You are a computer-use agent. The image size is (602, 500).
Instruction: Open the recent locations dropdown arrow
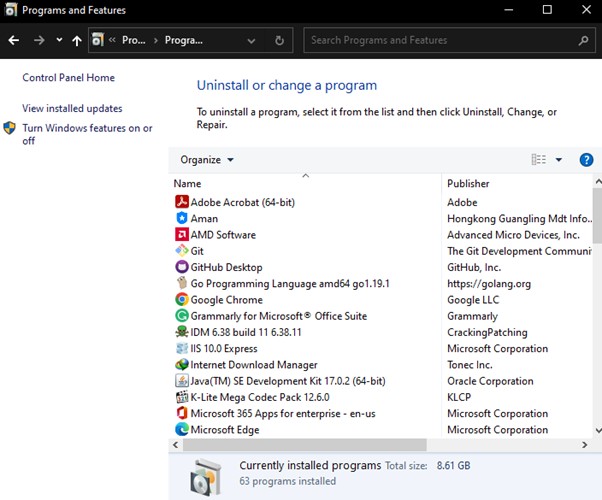point(59,39)
